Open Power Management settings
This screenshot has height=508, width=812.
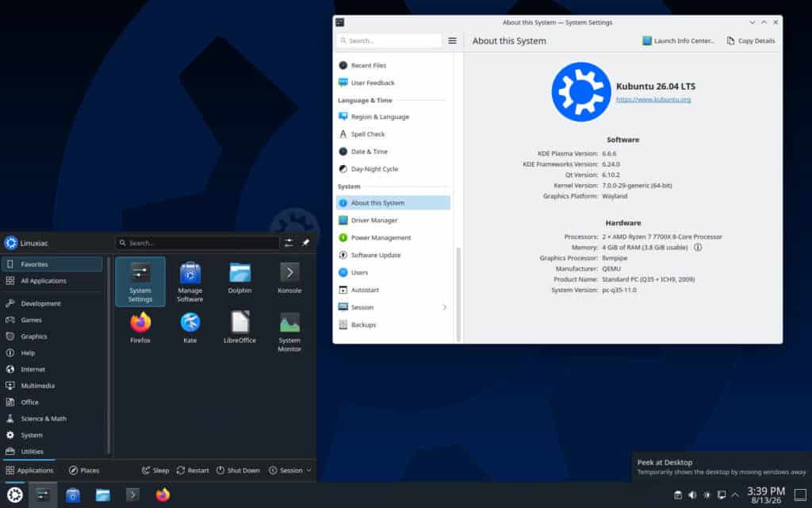click(393, 237)
